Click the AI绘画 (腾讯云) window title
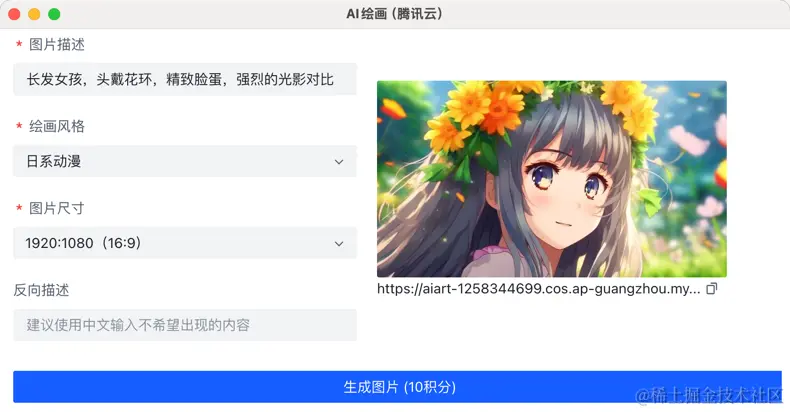This screenshot has width=790, height=412. click(394, 14)
